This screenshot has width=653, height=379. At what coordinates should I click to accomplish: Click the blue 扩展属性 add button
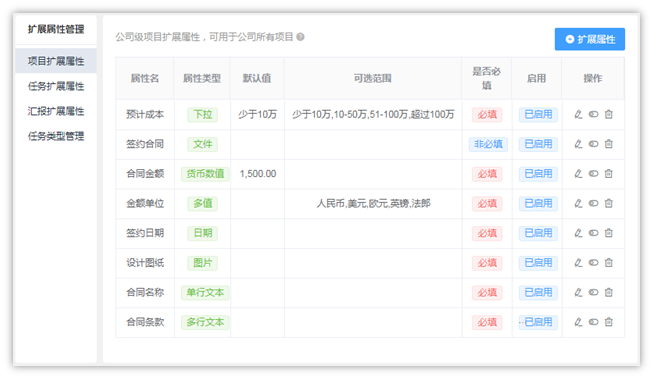tap(590, 39)
